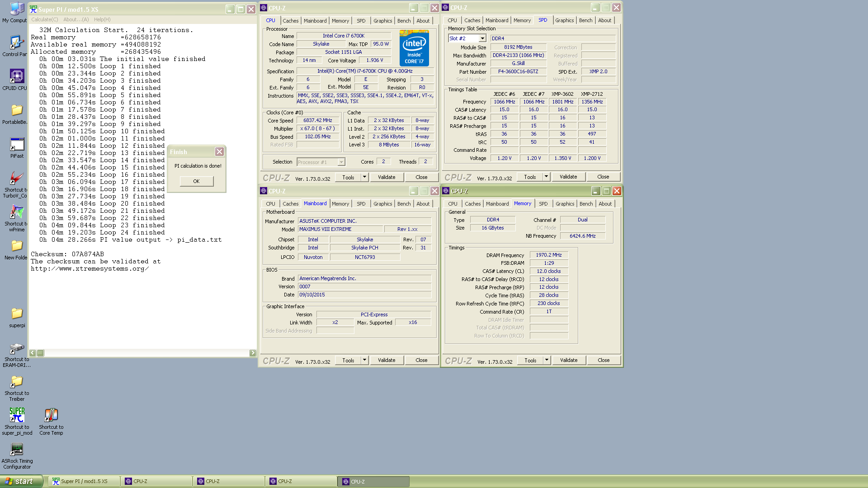Open CPU tab in Memory window
The image size is (868, 488).
tap(453, 204)
